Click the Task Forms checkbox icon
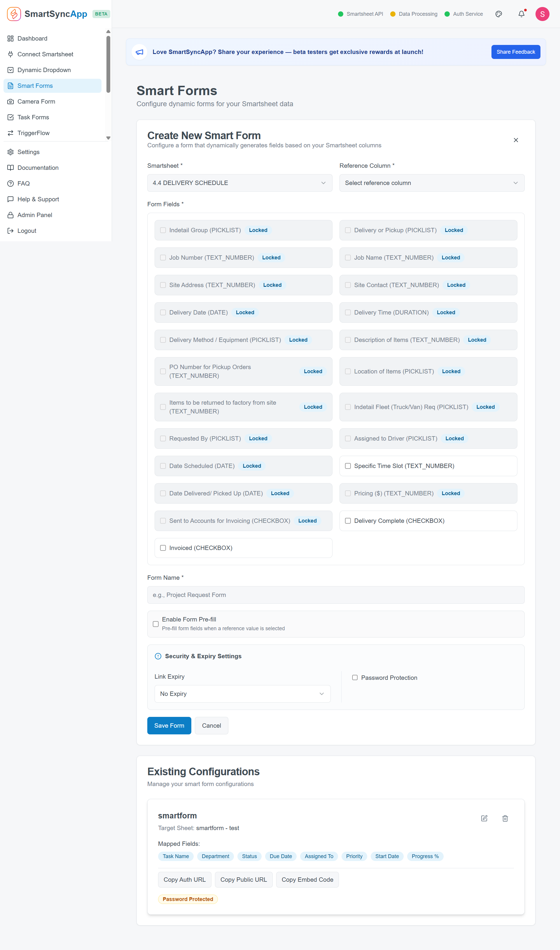The height and width of the screenshot is (950, 560). click(x=10, y=117)
